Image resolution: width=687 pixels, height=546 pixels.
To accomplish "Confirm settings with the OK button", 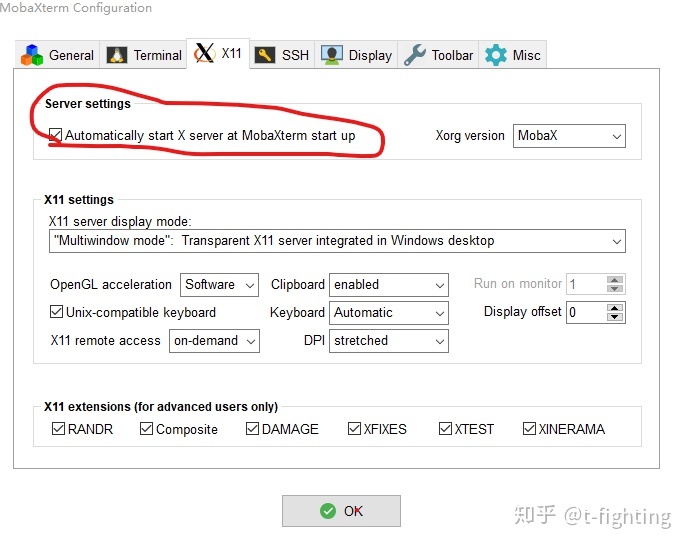I will (x=341, y=511).
